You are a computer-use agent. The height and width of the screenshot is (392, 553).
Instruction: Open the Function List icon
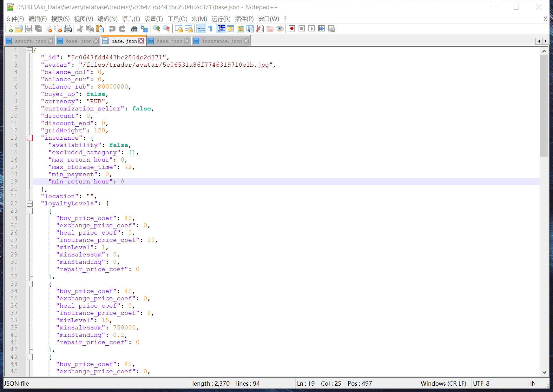260,29
